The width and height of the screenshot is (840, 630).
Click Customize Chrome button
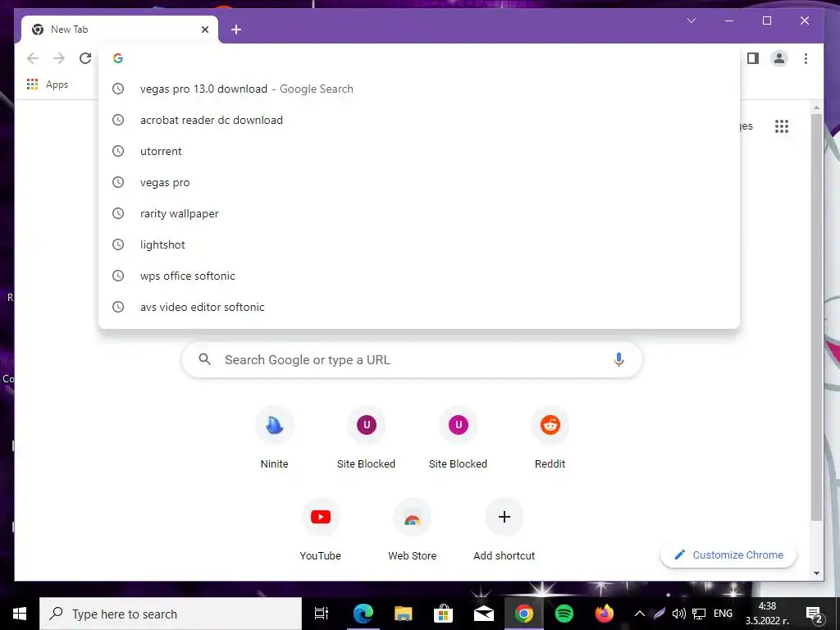tap(728, 555)
